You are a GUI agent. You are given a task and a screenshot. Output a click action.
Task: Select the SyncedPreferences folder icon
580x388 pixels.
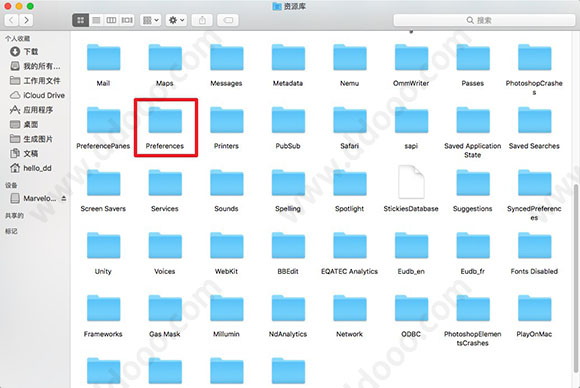tap(535, 183)
